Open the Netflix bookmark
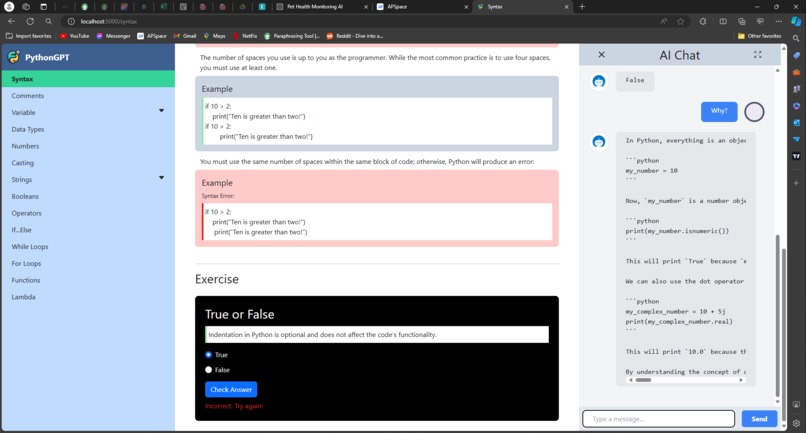Image resolution: width=806 pixels, height=433 pixels. click(245, 36)
